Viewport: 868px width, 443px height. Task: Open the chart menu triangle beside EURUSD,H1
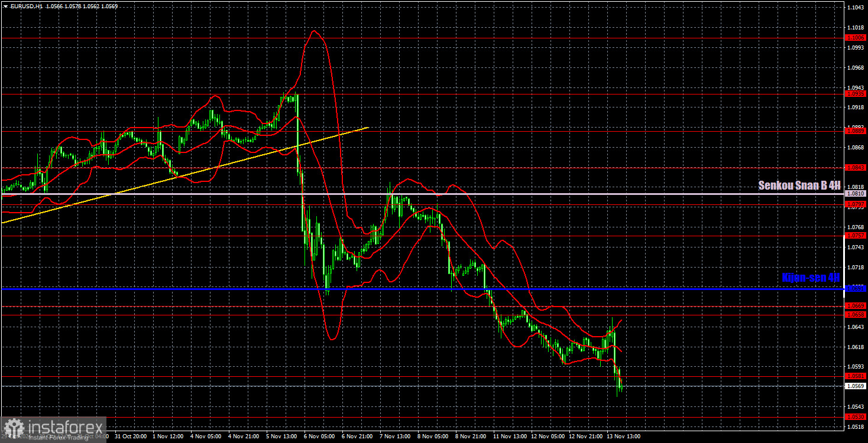point(5,6)
